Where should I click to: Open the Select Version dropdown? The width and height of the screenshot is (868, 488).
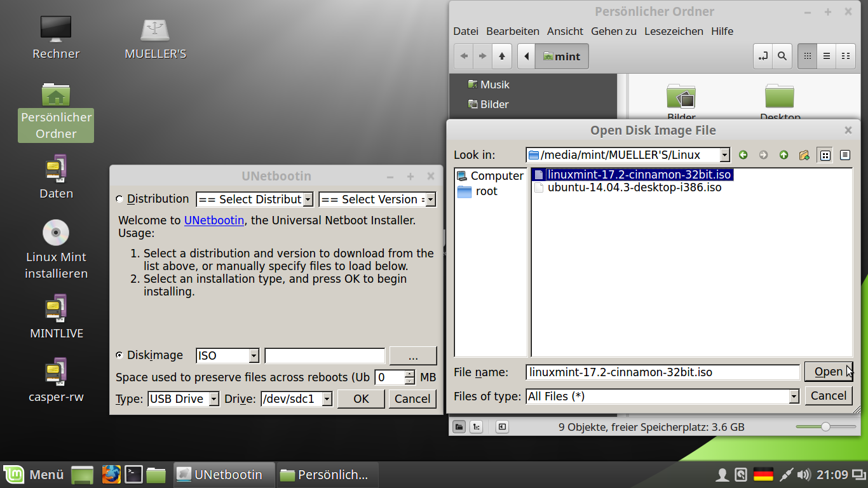tap(430, 200)
